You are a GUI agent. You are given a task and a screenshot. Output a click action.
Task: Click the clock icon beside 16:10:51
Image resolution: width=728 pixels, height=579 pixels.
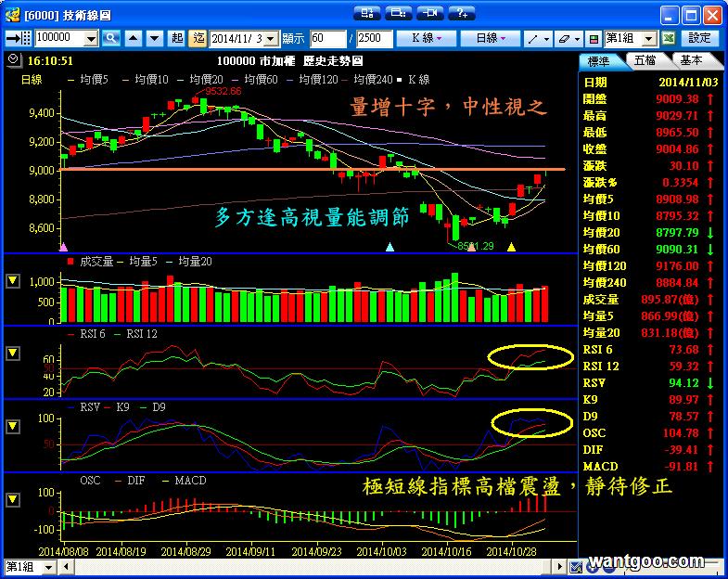12,59
